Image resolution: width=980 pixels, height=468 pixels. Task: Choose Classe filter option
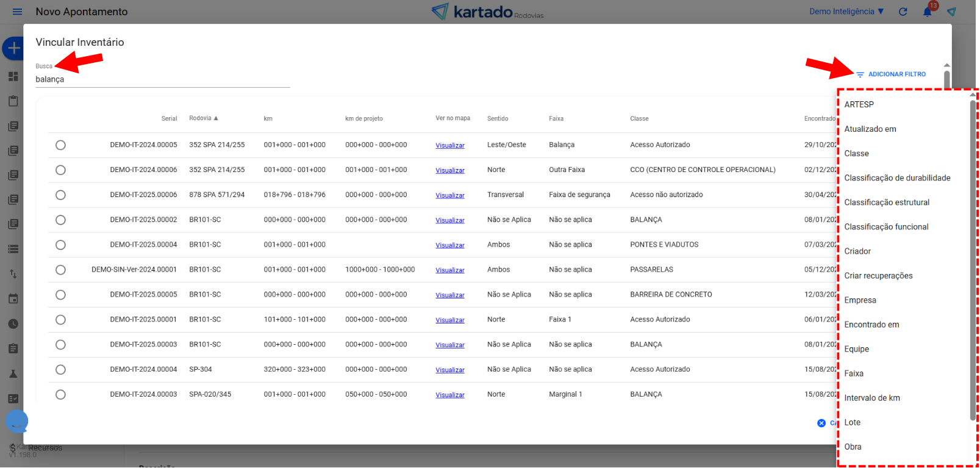point(856,154)
